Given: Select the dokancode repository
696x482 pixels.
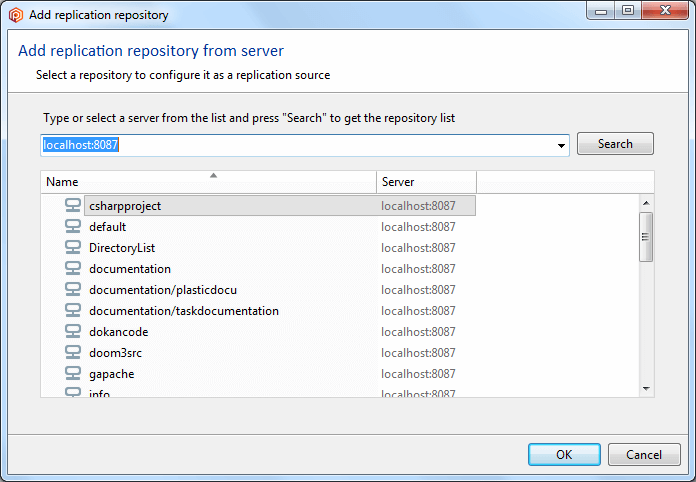Looking at the screenshot, I should (119, 332).
